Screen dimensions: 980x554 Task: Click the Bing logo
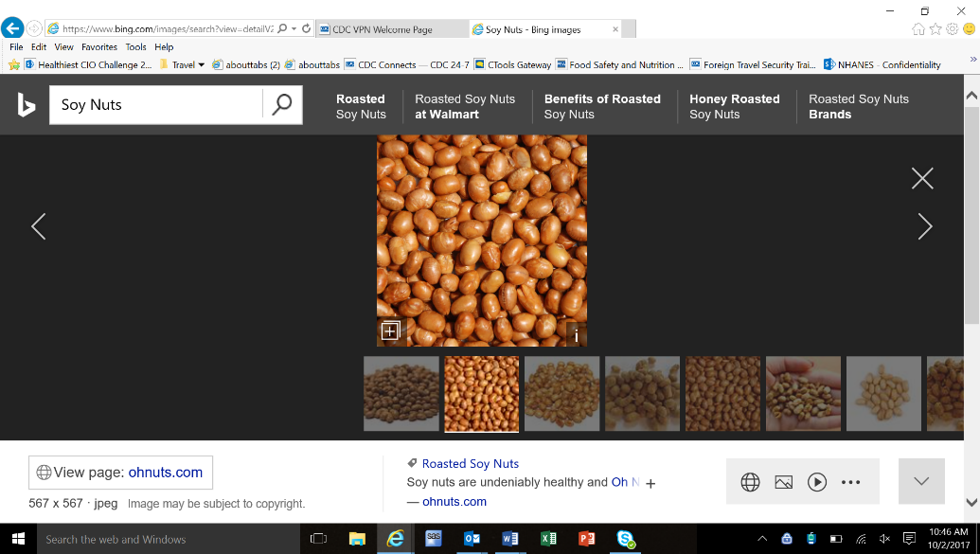pyautogui.click(x=26, y=104)
